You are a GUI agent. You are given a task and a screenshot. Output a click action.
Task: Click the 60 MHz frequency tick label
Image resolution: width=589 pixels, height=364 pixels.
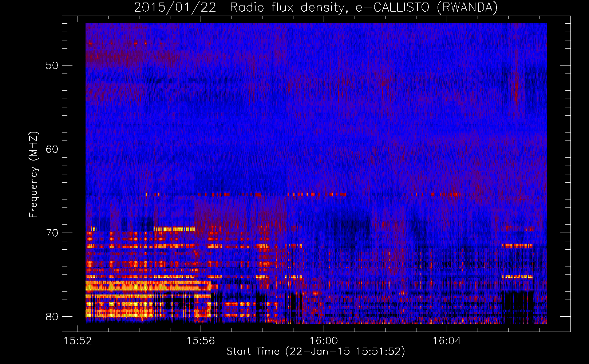[x=52, y=149]
